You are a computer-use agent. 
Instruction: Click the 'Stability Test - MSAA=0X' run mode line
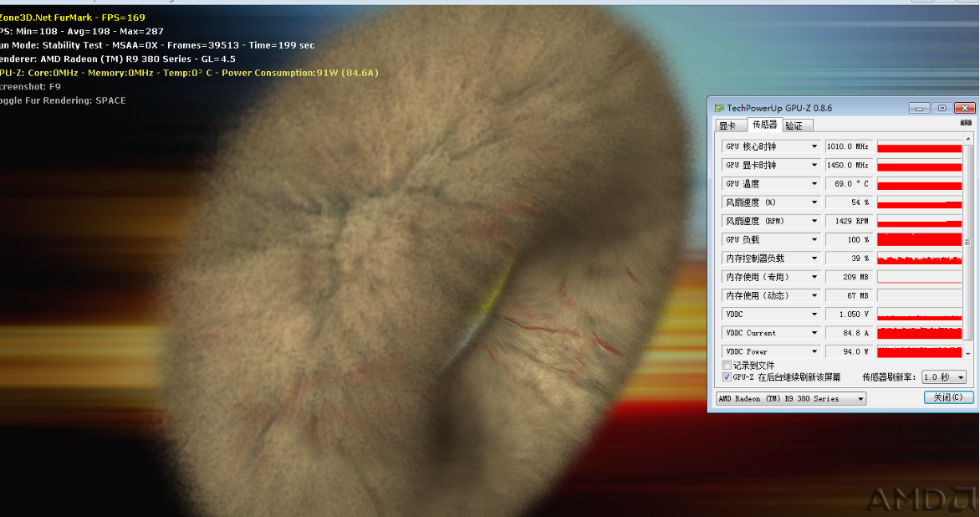157,45
